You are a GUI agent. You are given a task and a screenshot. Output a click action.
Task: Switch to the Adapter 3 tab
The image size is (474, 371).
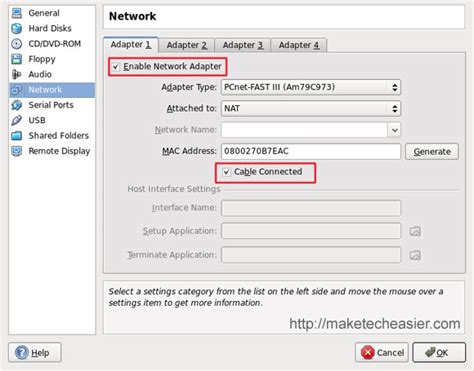pyautogui.click(x=243, y=45)
